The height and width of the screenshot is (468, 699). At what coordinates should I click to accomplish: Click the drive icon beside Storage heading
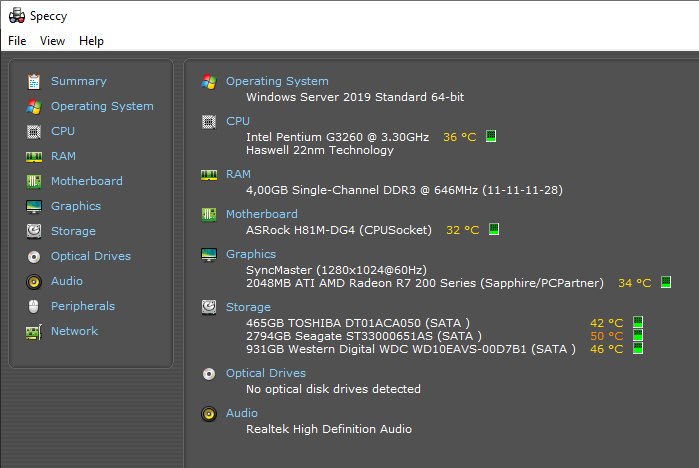(x=209, y=307)
